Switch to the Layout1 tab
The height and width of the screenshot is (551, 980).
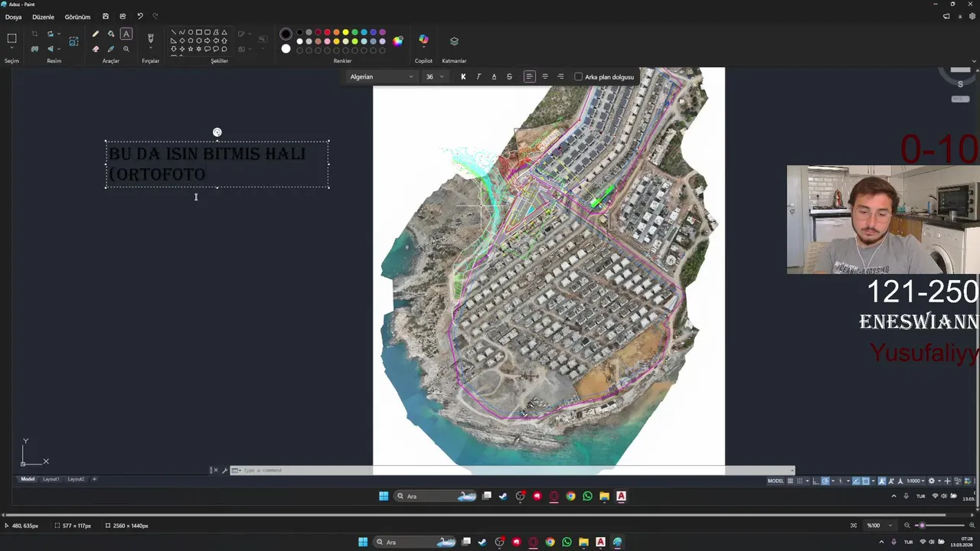click(x=51, y=479)
